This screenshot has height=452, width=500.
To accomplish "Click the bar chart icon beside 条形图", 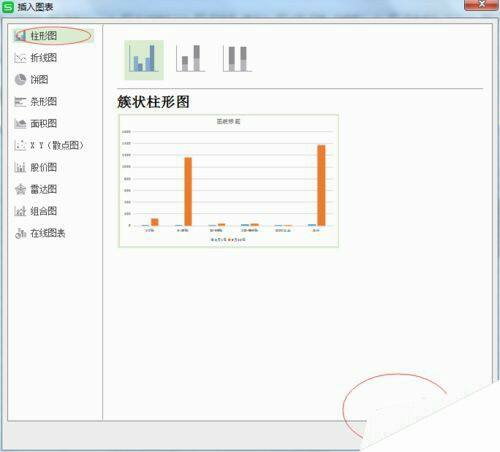I will pyautogui.click(x=20, y=102).
